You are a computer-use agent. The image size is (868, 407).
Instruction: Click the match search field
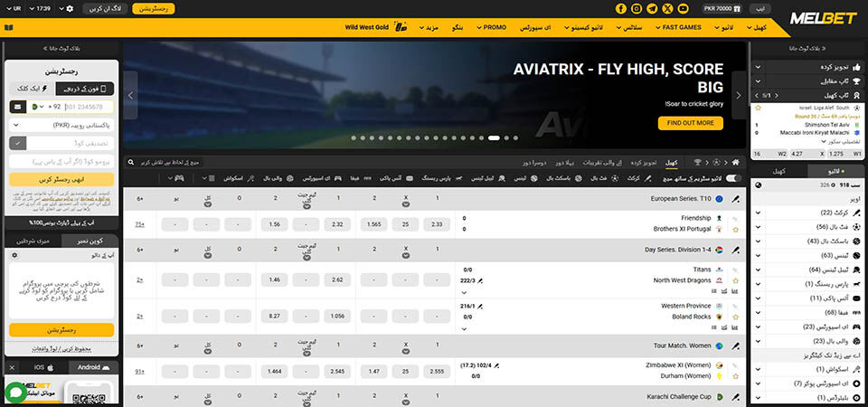(164, 162)
